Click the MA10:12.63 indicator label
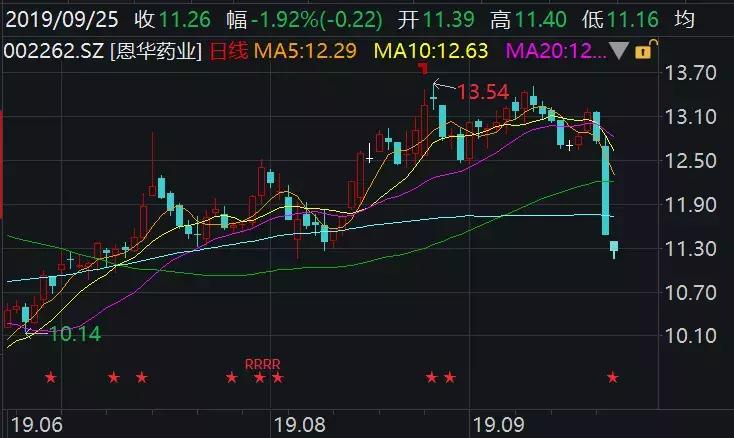This screenshot has width=734, height=438. point(431,51)
